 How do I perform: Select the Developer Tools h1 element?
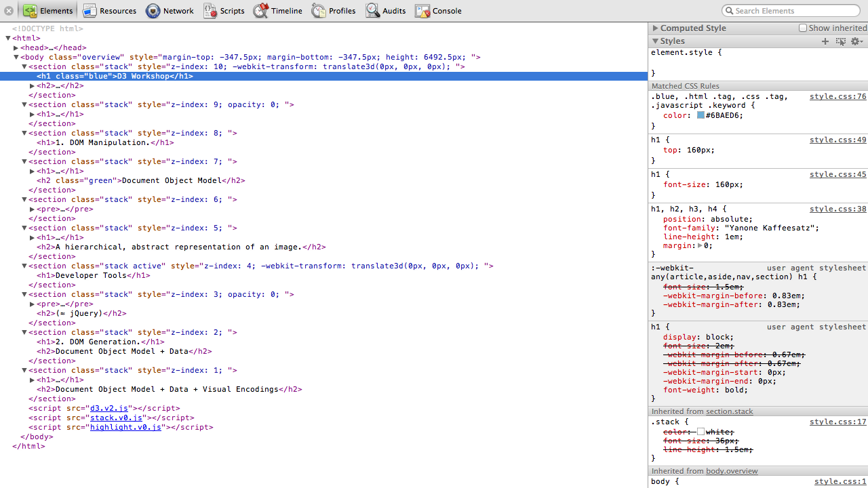tap(94, 276)
